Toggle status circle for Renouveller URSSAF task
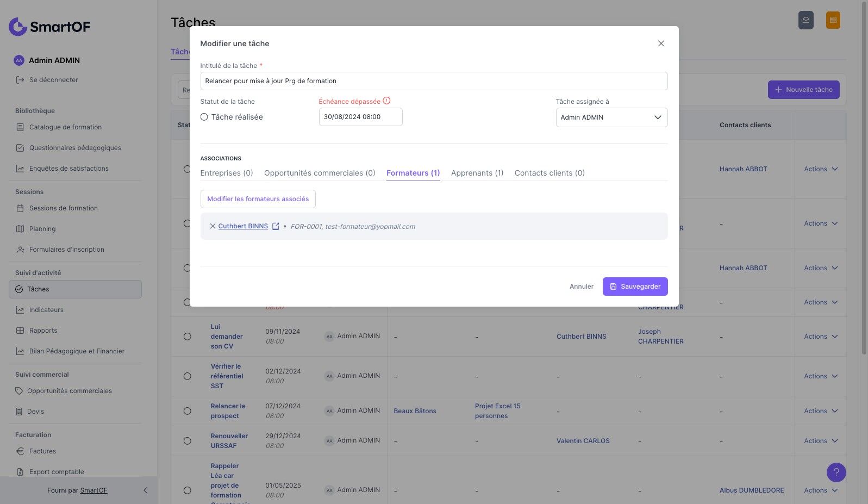This screenshot has height=504, width=868. click(x=188, y=441)
